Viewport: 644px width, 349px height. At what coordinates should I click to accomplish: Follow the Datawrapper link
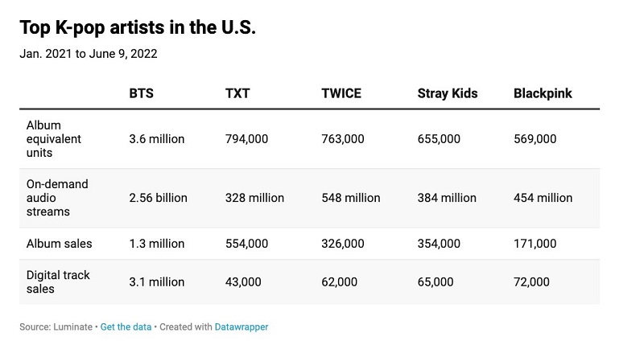[241, 326]
